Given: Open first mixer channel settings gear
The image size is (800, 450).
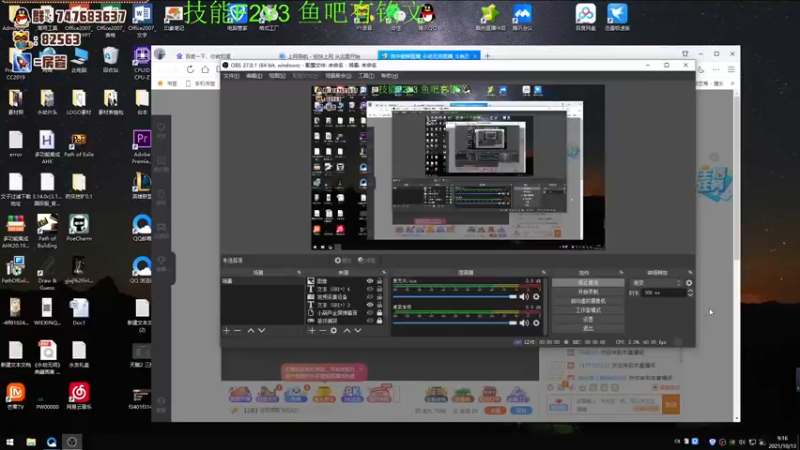Looking at the screenshot, I should (x=536, y=296).
